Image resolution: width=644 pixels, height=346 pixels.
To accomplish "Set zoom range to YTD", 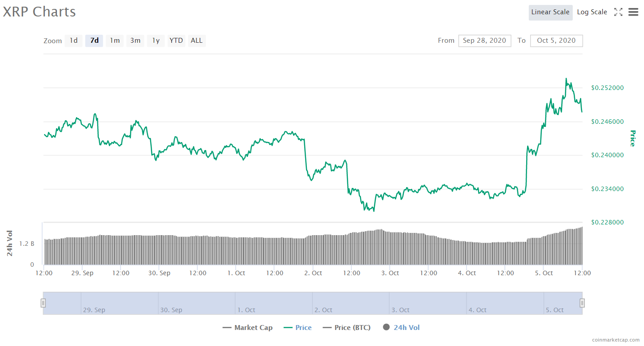I will [176, 41].
